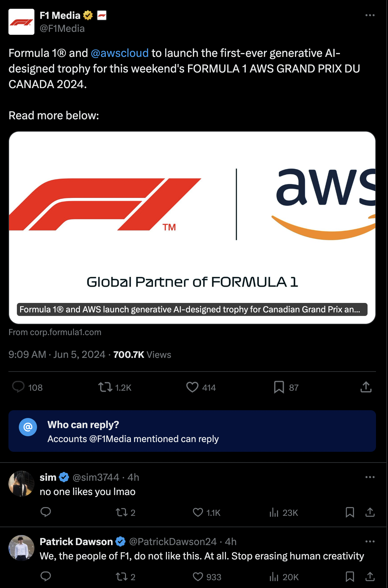
Task: Open the @awscloud mention link
Action: (x=119, y=53)
